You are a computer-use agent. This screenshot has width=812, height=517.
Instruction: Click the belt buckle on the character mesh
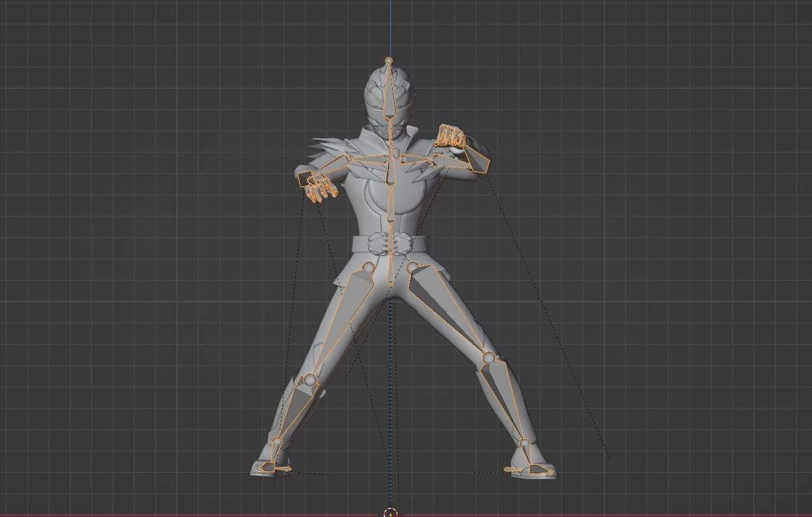390,244
